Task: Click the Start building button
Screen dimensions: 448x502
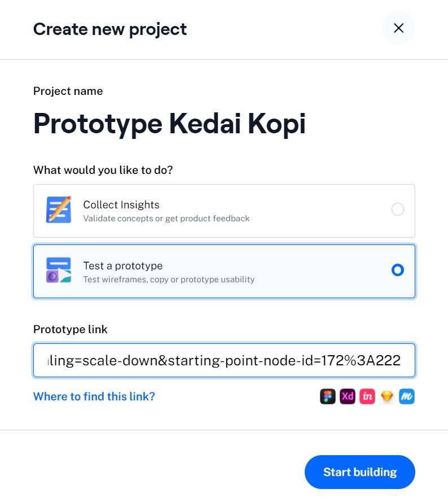Action: click(360, 472)
